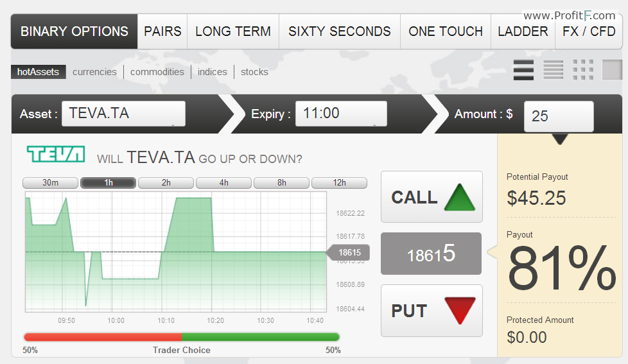Place a CALL option
This screenshot has width=628, height=364.
pyautogui.click(x=432, y=196)
